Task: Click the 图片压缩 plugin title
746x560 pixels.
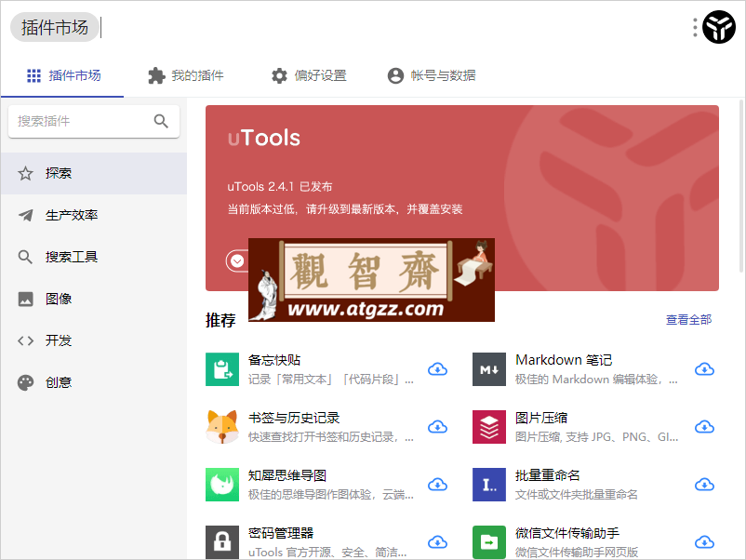Action: [x=541, y=418]
